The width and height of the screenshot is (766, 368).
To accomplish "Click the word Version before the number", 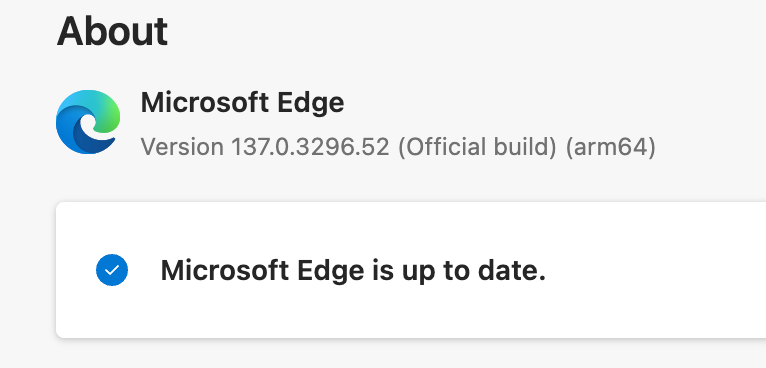I will 182,147.
